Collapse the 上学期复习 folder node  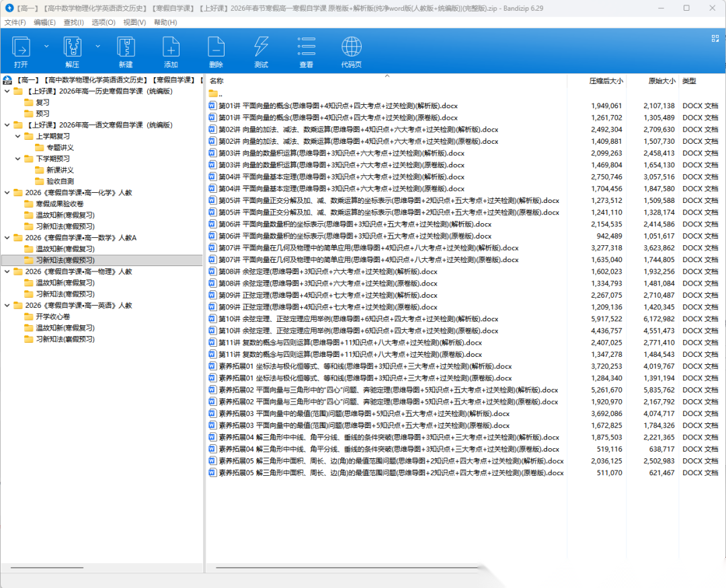click(18, 136)
